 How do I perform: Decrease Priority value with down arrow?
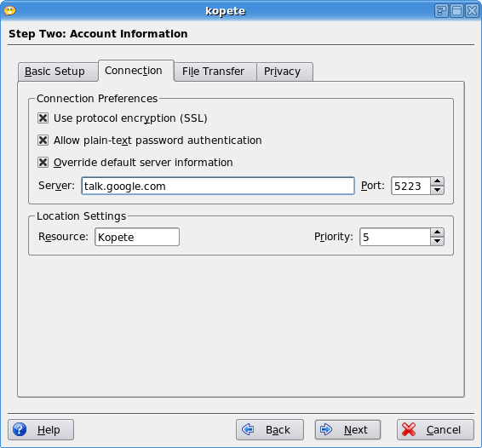point(437,241)
